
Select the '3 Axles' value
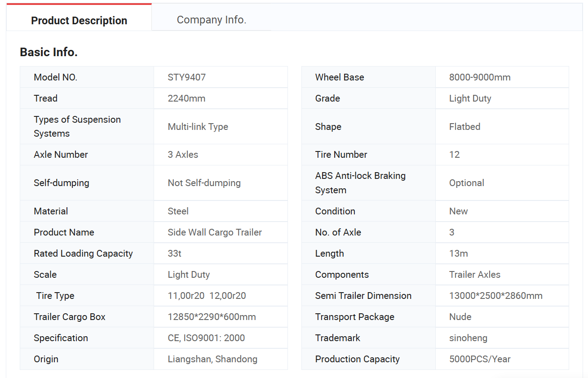(183, 155)
